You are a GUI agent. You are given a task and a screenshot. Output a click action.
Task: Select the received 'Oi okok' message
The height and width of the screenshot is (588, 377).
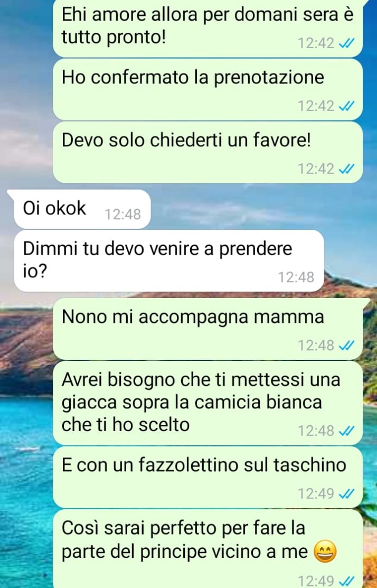[x=79, y=209]
